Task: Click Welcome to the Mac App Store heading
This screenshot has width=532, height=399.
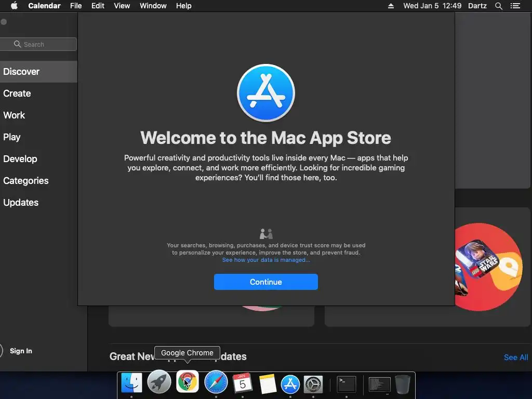Action: (x=265, y=138)
